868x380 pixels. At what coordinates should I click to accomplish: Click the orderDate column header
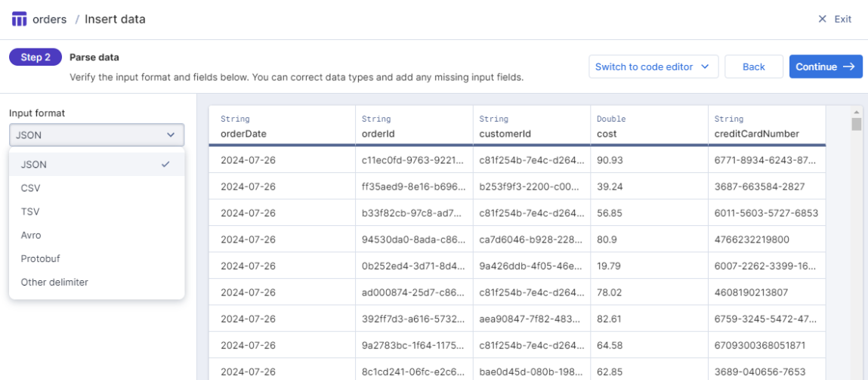coord(281,126)
